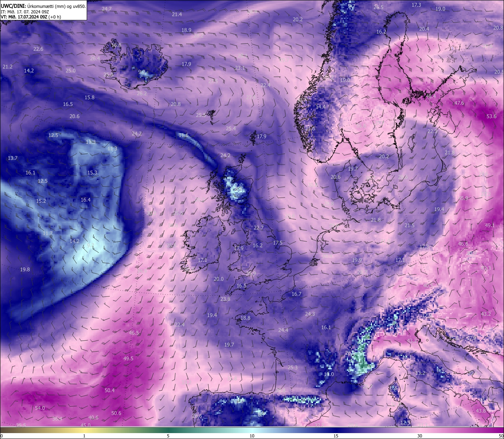Click the 14.4 value over Norway
Image resolution: width=504 pixels, height=439 pixels.
(x=321, y=107)
